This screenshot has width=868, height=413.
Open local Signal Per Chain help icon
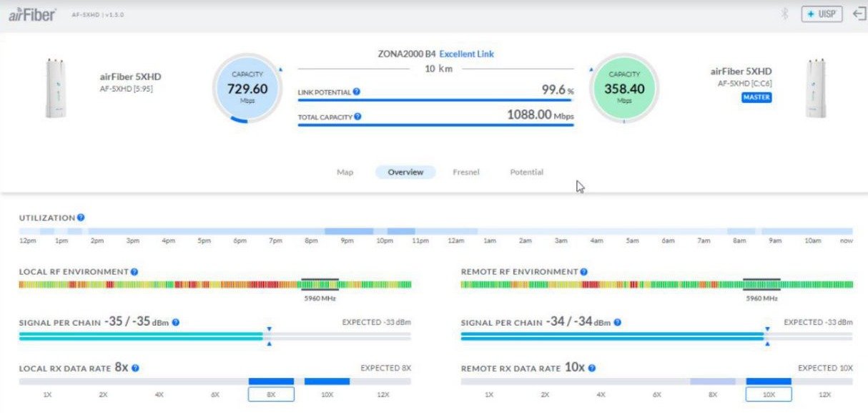(x=175, y=323)
